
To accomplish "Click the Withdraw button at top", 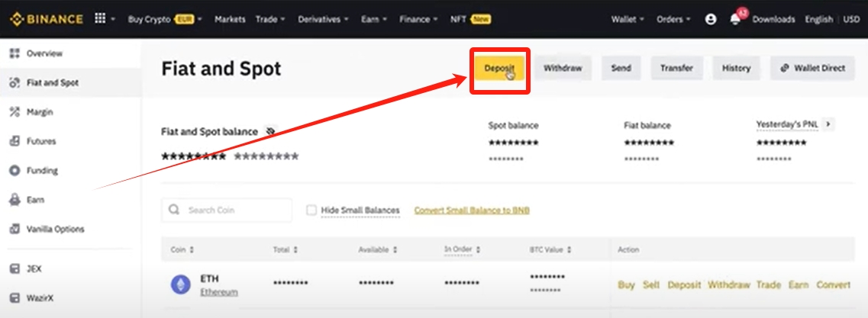I will point(563,68).
